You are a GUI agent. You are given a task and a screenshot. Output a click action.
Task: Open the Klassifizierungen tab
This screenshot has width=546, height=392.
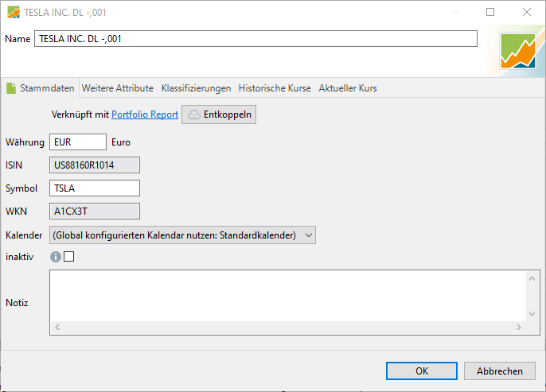click(x=196, y=88)
